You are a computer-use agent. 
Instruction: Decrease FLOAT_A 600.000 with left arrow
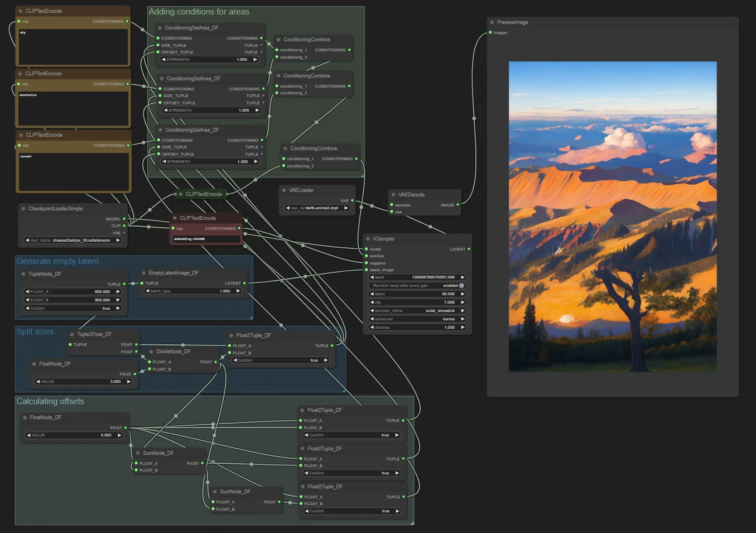pyautogui.click(x=27, y=292)
